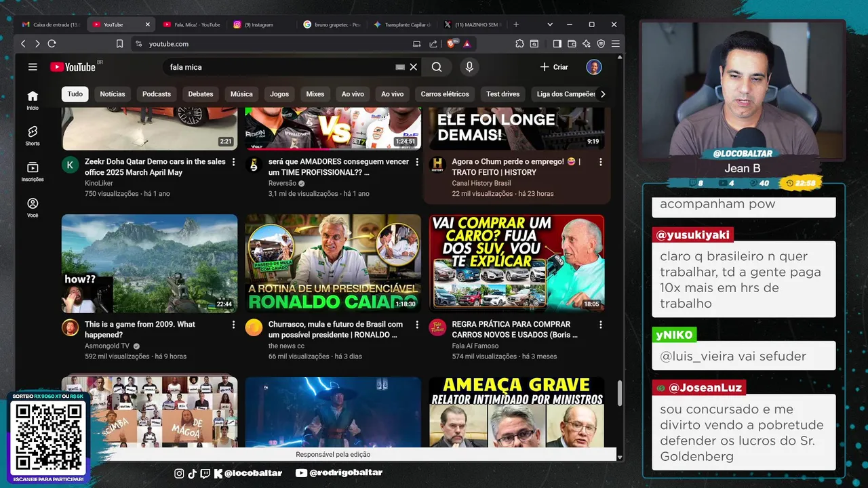Show more filter chips with right arrow

pyautogui.click(x=603, y=94)
